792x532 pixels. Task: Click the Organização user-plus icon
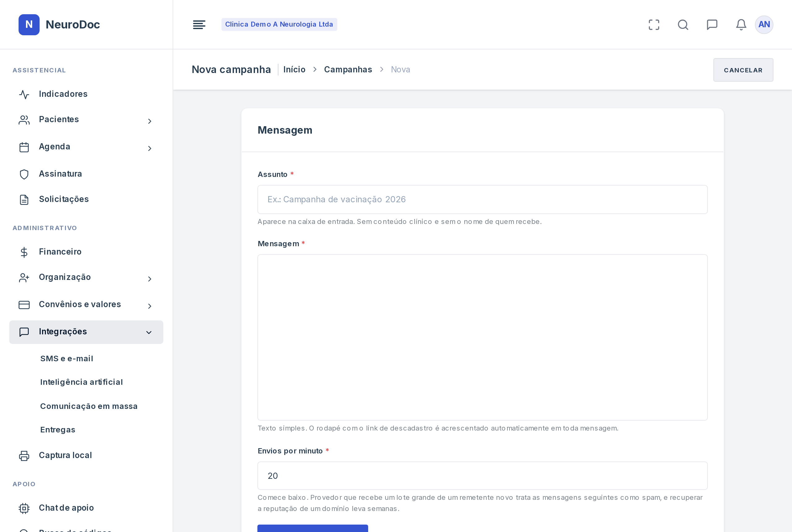click(24, 277)
